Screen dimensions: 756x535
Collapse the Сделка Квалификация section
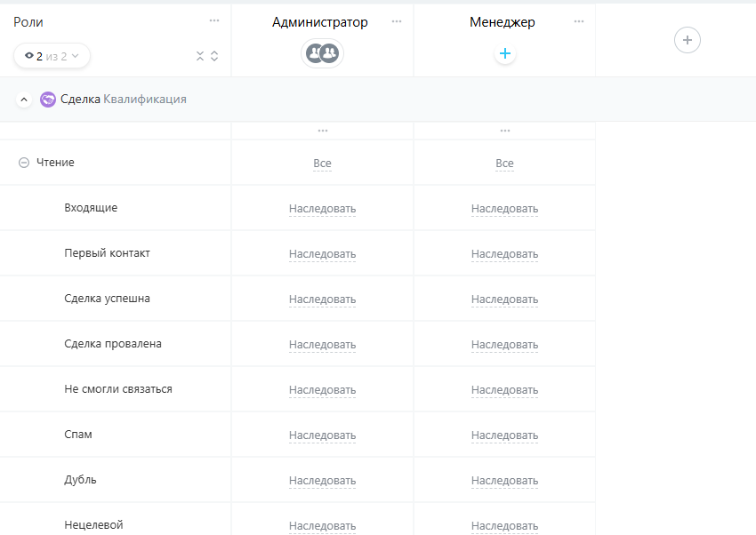pyautogui.click(x=24, y=100)
